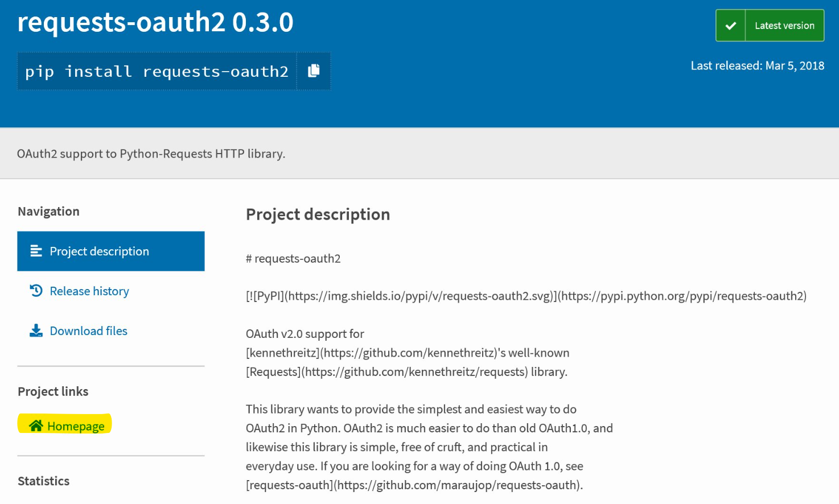Click the requests-oauth2 0.3.0 package title
Image resolution: width=839 pixels, height=504 pixels.
[155, 22]
